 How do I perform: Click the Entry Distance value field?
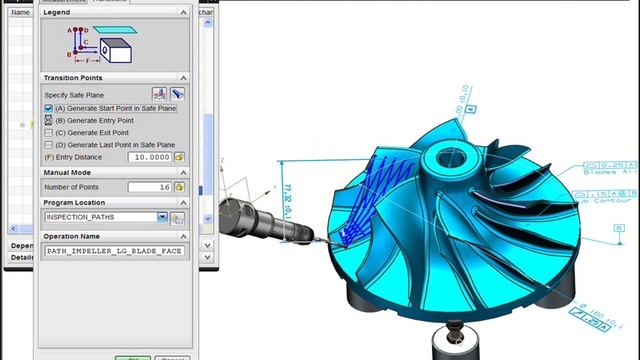click(149, 157)
